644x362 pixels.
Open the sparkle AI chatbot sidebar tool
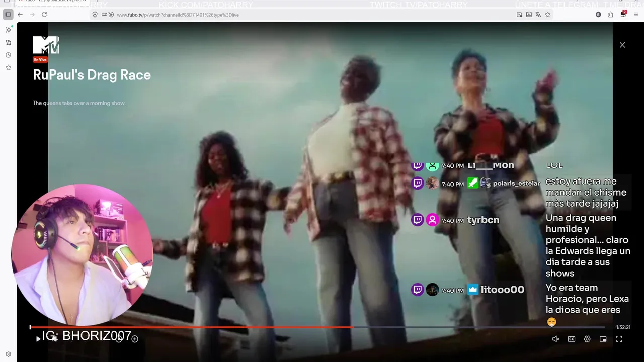(8, 30)
